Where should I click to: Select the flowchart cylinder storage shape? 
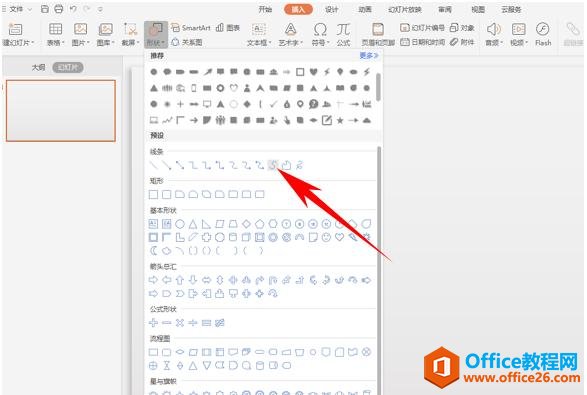click(x=259, y=365)
